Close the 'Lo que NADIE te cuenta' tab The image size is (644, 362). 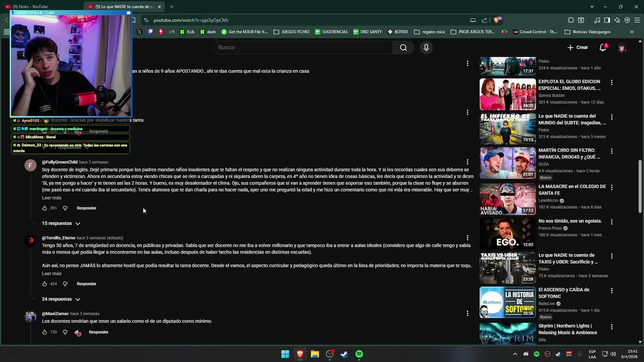pyautogui.click(x=159, y=7)
